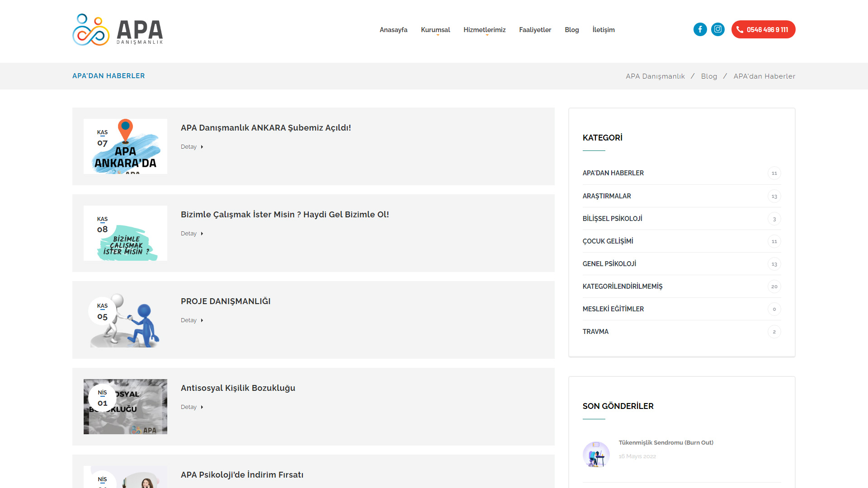Image resolution: width=868 pixels, height=488 pixels.
Task: Call the 0546 496 9 111 button
Action: point(763,29)
